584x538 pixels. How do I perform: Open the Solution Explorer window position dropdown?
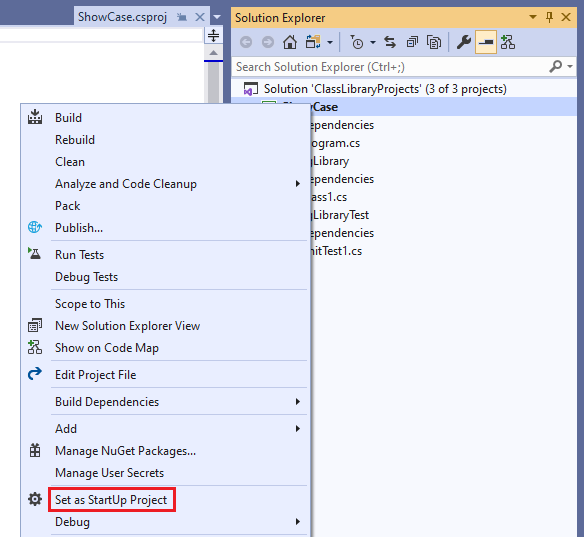pyautogui.click(x=533, y=17)
